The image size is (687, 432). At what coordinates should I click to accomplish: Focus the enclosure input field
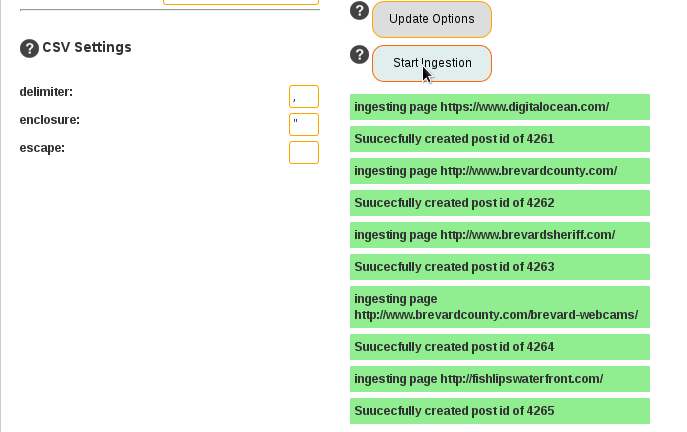[x=304, y=124]
